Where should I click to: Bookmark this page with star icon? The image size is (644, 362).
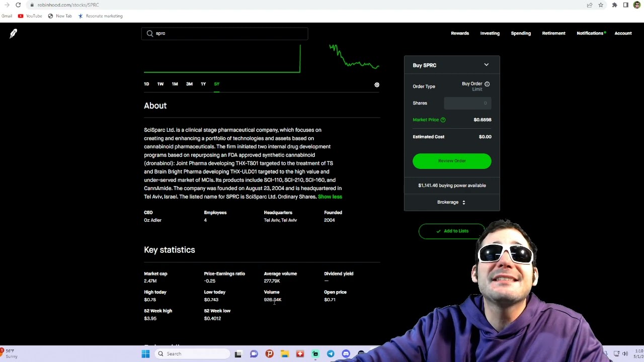coord(601,5)
